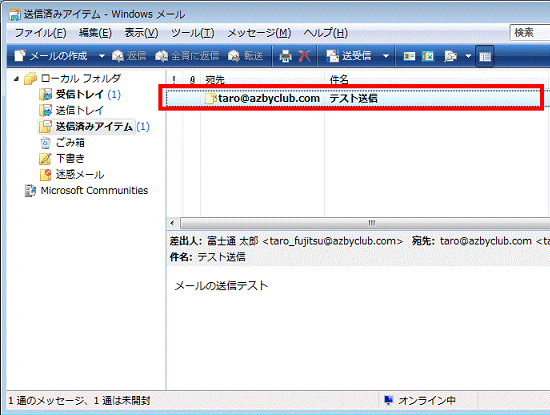Screen dimensions: 550x415
Task: Click the Print icon in toolbar
Action: (285, 56)
